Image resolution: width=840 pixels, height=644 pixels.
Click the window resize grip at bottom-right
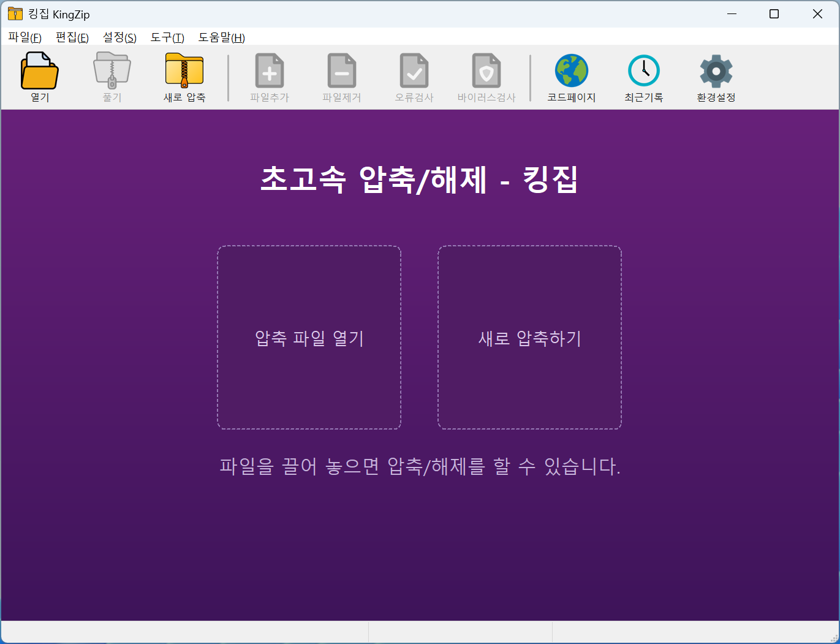coord(833,637)
